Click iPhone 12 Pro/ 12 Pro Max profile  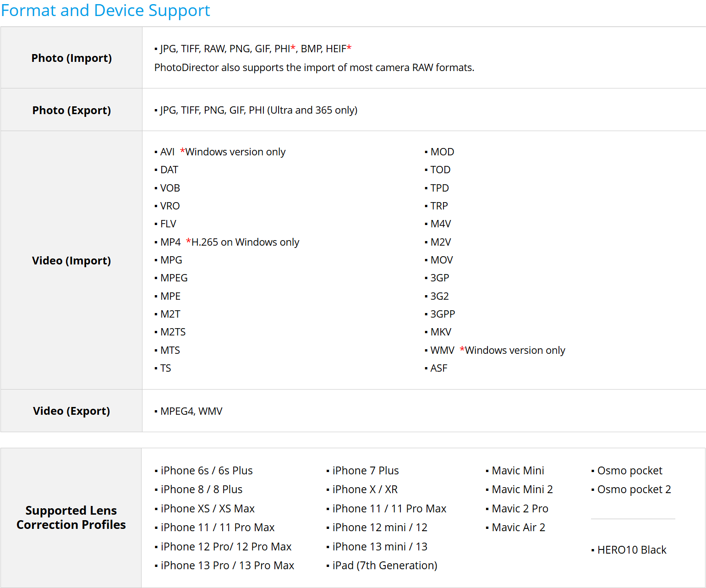point(226,547)
